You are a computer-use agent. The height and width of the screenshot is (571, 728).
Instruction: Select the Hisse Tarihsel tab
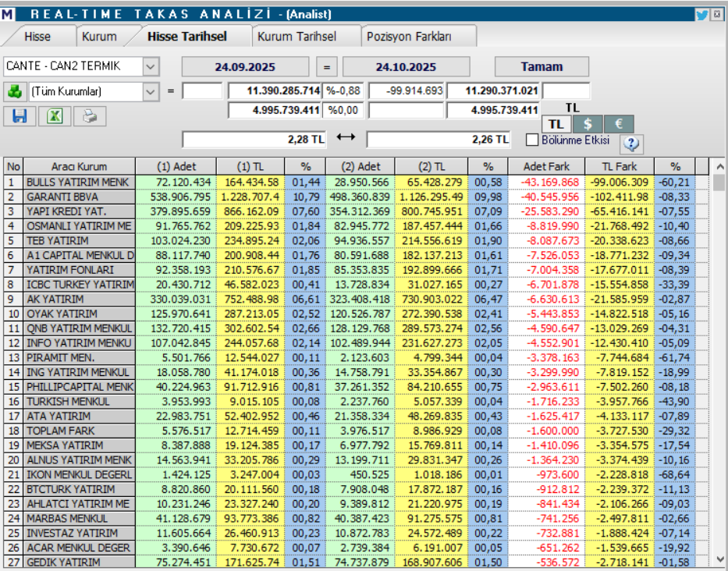(187, 36)
